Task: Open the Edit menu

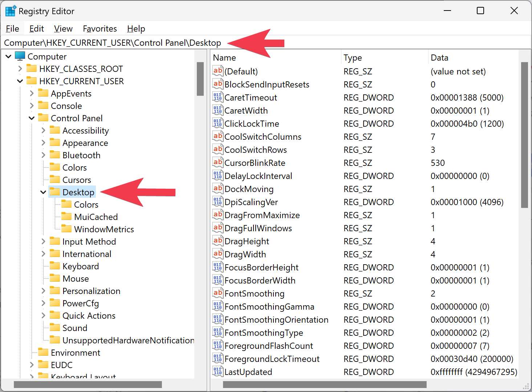Action: 37,29
